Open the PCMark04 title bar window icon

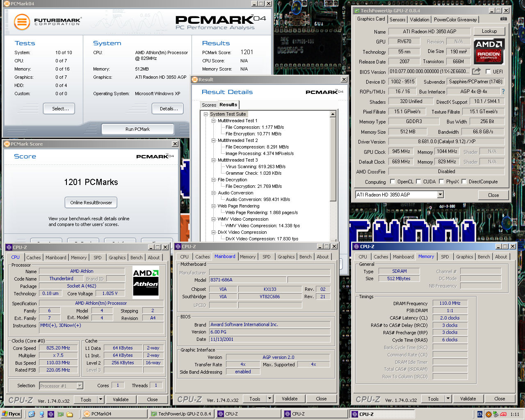click(7, 4)
